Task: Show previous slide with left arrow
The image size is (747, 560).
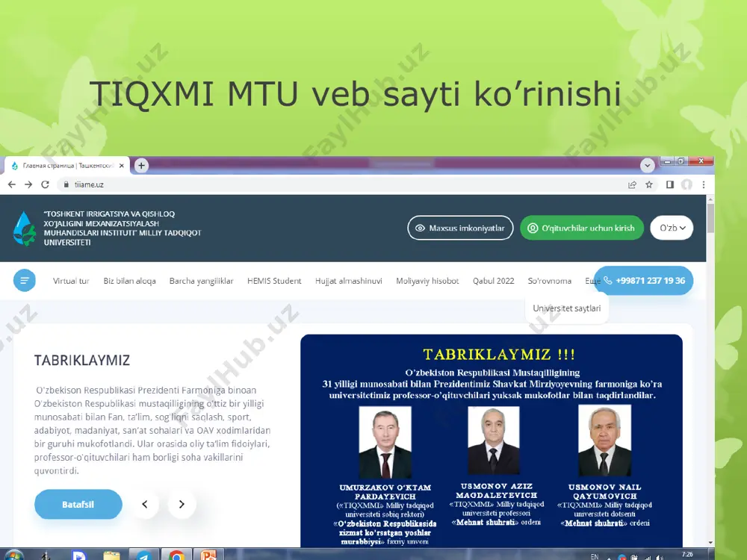Action: (145, 504)
